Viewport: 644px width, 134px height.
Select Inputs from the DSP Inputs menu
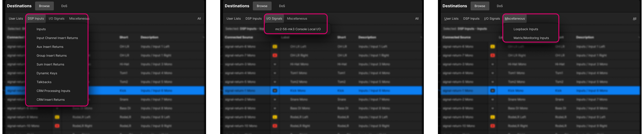(x=41, y=29)
